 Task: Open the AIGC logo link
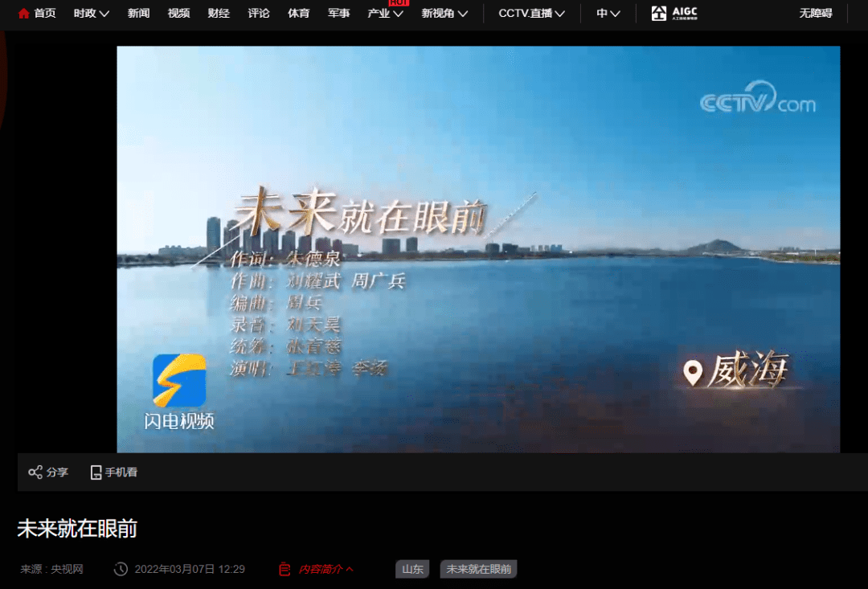click(674, 14)
